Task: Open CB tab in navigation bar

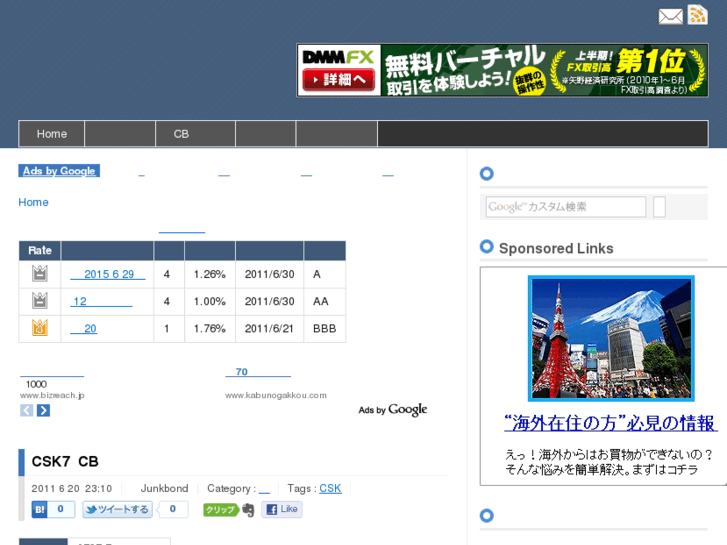Action: point(181,134)
